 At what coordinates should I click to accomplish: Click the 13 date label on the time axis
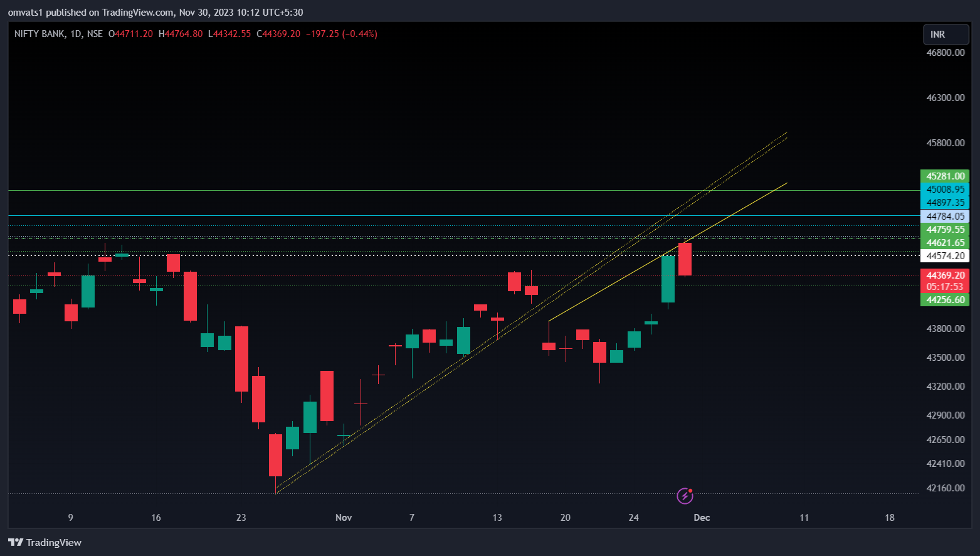pyautogui.click(x=497, y=518)
